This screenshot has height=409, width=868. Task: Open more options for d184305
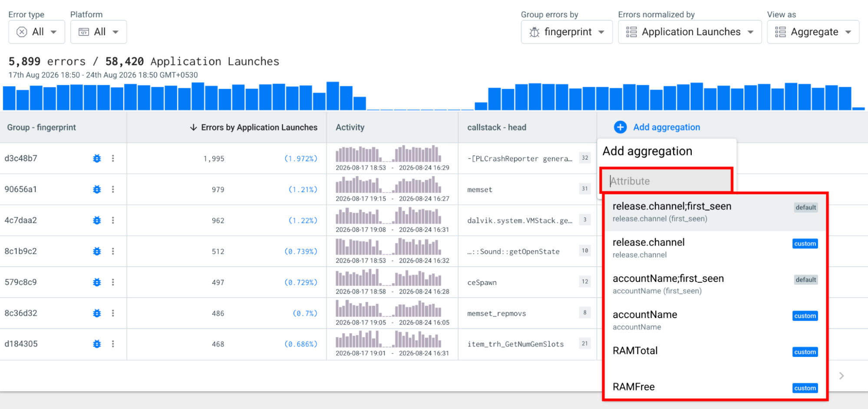click(113, 344)
